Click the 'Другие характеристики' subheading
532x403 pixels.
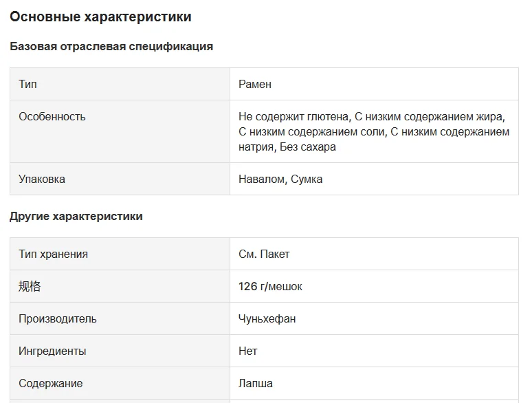tap(76, 216)
